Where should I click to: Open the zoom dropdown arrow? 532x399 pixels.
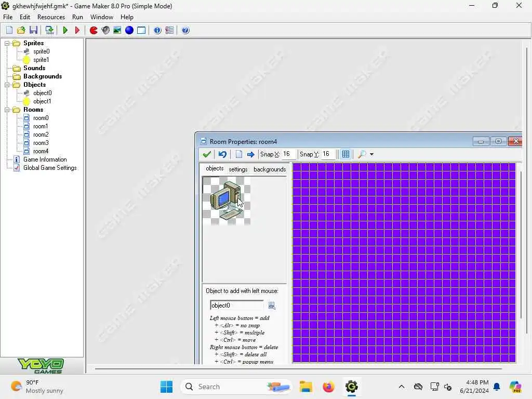pos(371,154)
